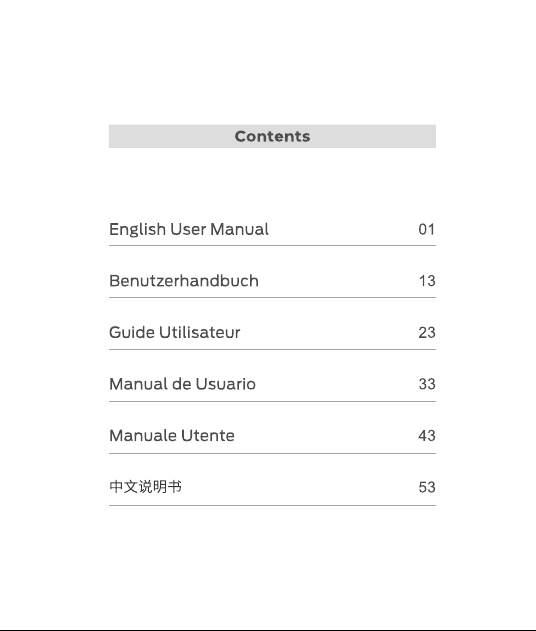Click the Contents heading bar
536x631 pixels.
272,136
